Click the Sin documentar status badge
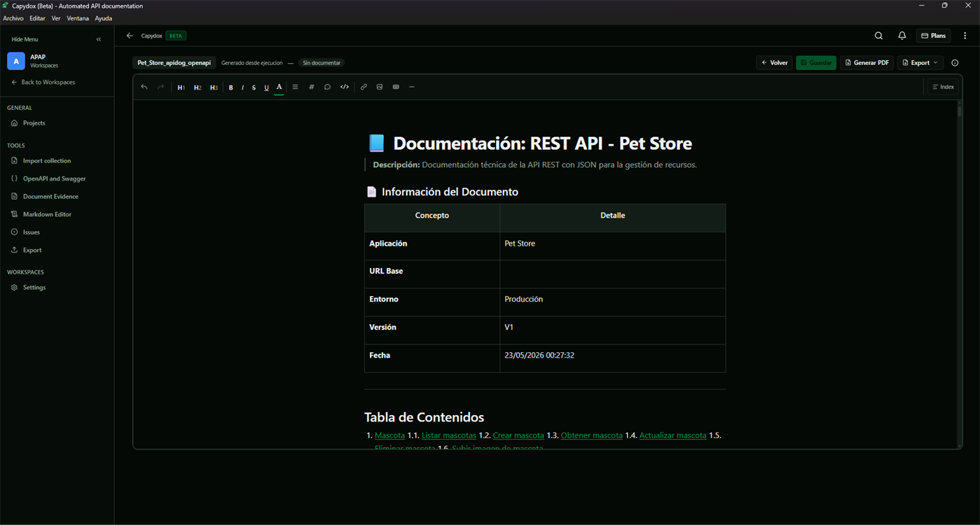 pyautogui.click(x=322, y=63)
